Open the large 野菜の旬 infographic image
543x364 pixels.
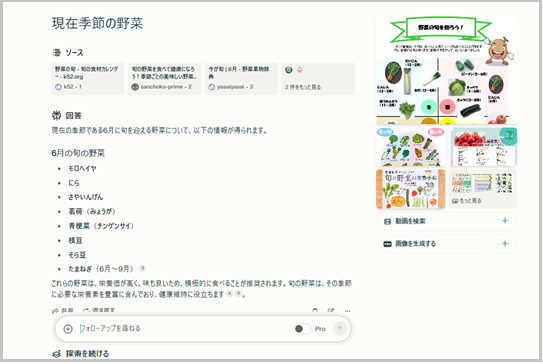(x=446, y=70)
